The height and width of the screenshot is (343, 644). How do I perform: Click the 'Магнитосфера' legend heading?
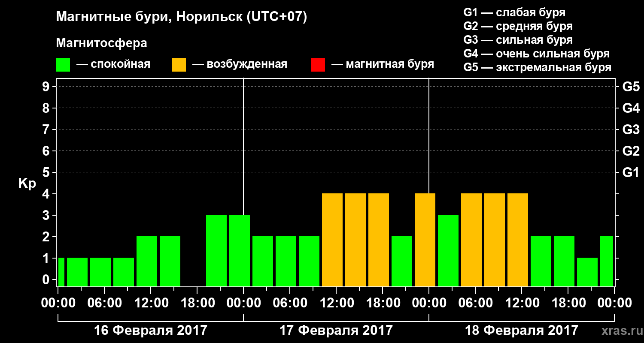coord(101,43)
